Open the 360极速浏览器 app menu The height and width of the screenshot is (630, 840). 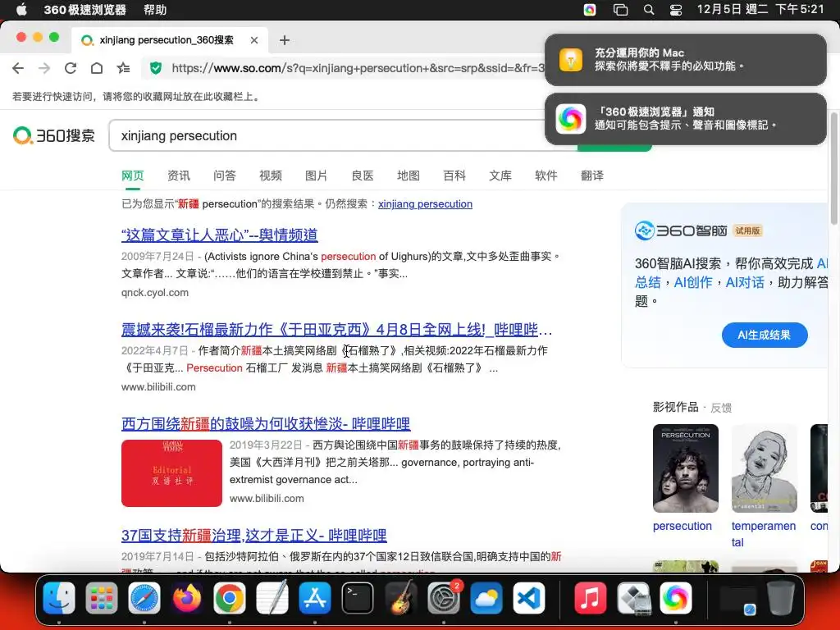point(84,10)
